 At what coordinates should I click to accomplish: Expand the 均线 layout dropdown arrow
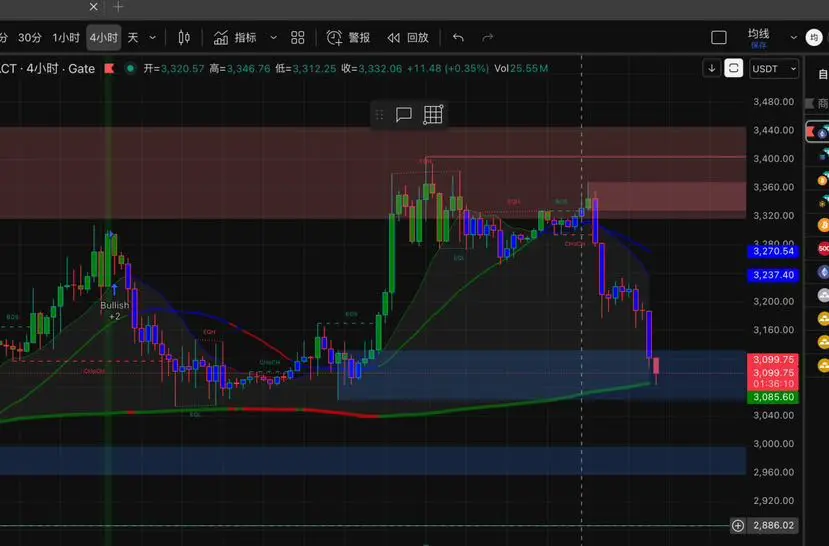pos(793,38)
